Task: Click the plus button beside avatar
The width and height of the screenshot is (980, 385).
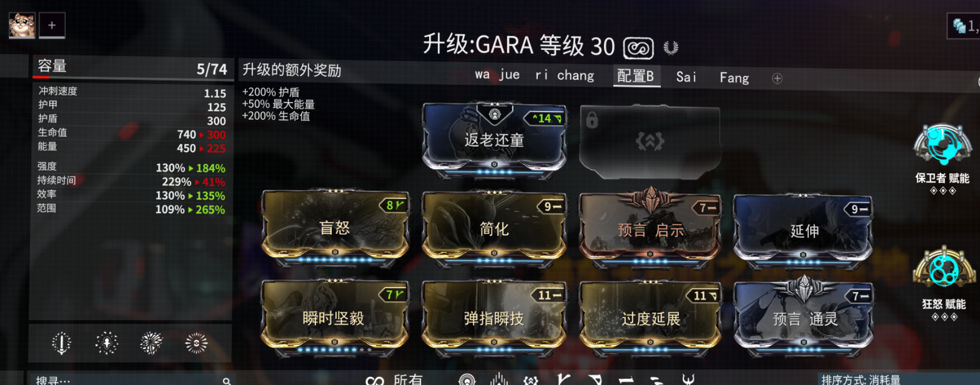Action: click(x=52, y=25)
